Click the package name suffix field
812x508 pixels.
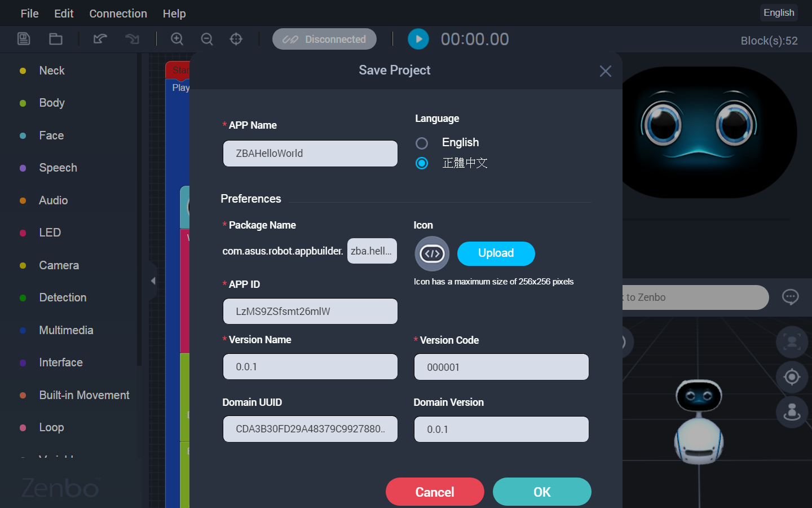coord(372,251)
